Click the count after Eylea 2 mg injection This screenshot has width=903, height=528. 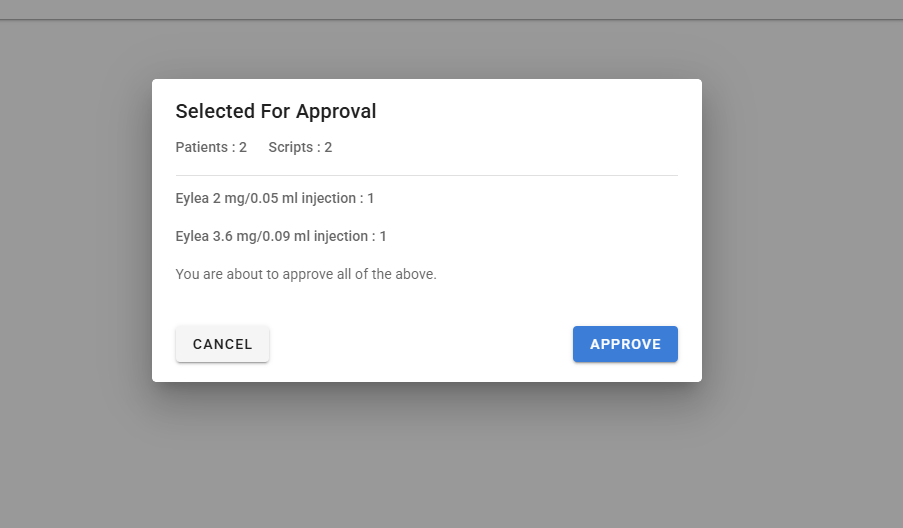371,198
